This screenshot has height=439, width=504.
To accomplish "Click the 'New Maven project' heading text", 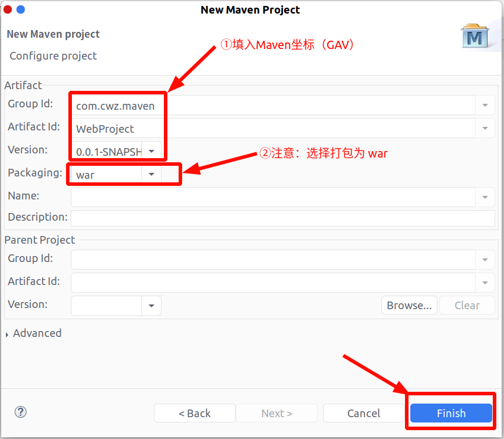I will coord(53,34).
